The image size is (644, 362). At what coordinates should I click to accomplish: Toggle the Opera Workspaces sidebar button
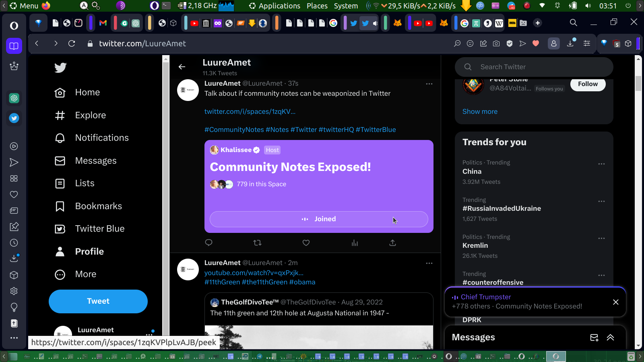coord(14,46)
